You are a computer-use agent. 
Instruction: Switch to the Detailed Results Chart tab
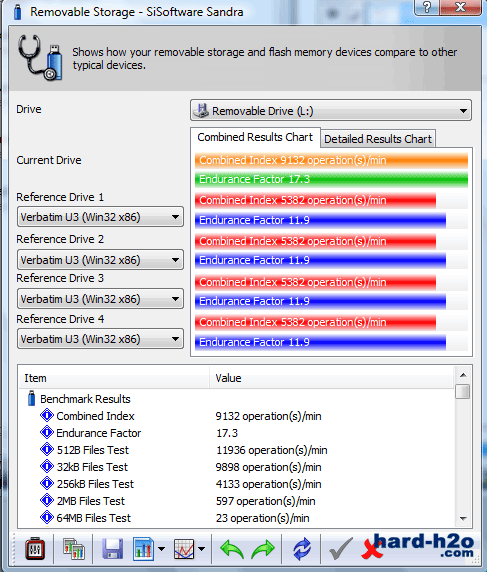point(378,139)
